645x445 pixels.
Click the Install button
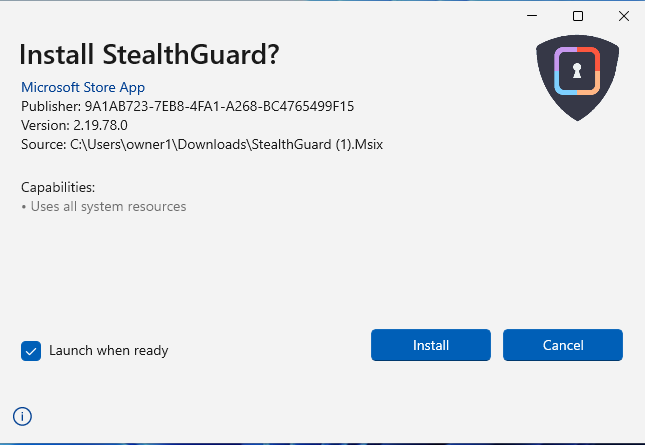pos(431,345)
